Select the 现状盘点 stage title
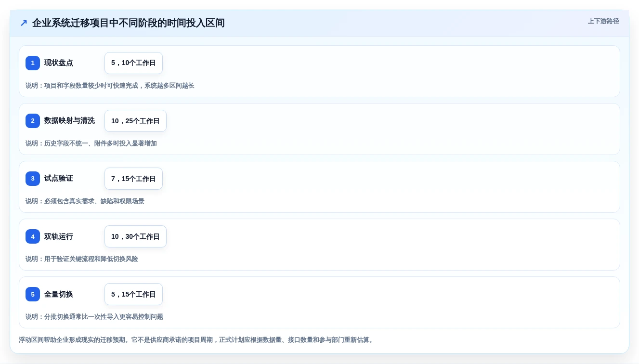Image resolution: width=639 pixels, height=364 pixels. coord(59,63)
